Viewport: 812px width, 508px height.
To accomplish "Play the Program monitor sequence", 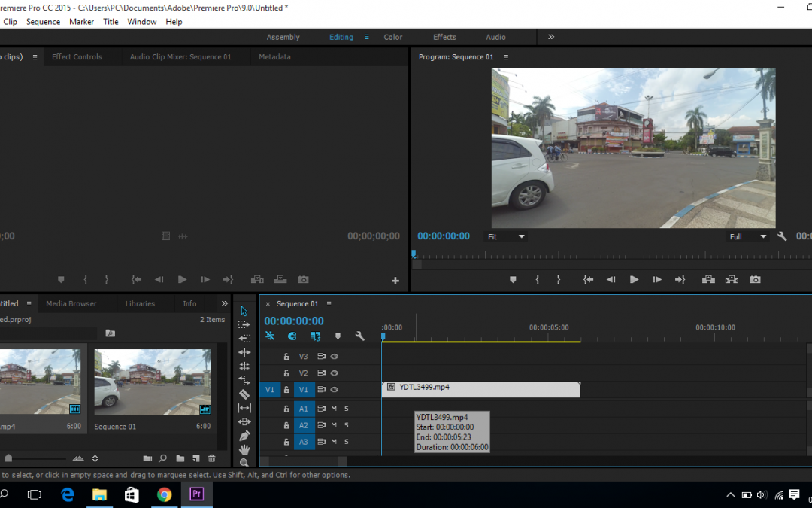I will 634,279.
